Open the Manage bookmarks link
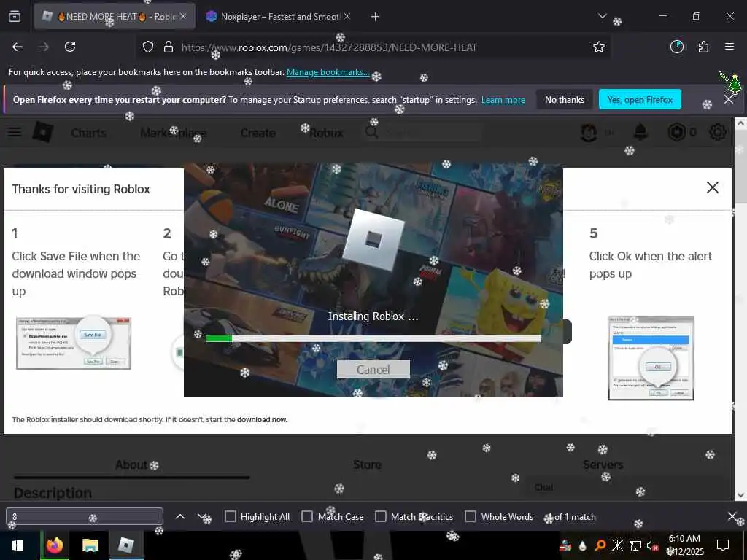Image resolution: width=747 pixels, height=560 pixels. click(328, 72)
